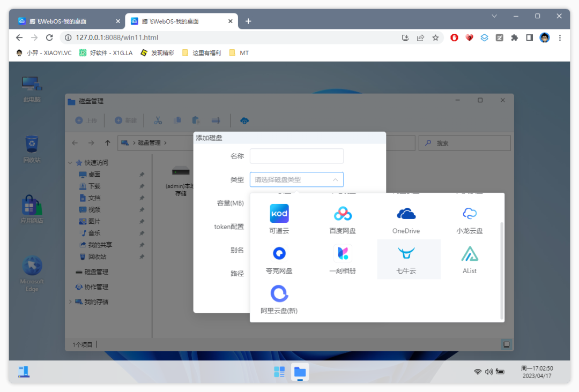Open the 小羿 - XIAOYI.VC bookmark
The image size is (579, 392).
(x=44, y=52)
